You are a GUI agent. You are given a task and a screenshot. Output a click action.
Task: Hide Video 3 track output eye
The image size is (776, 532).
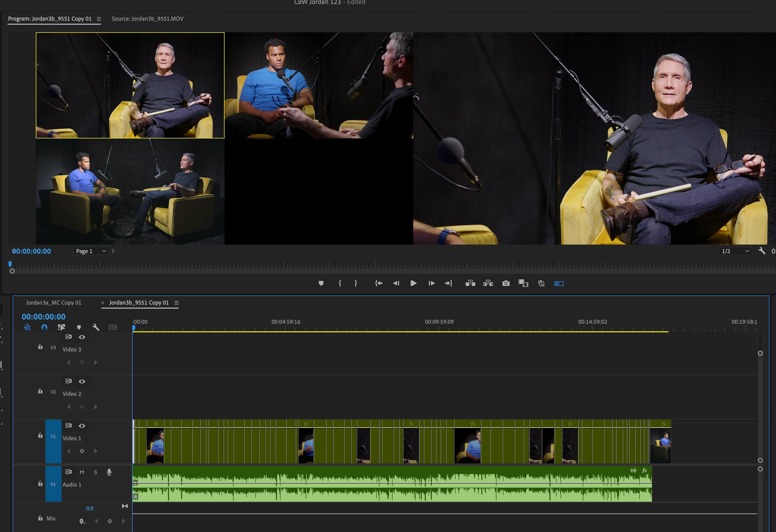(82, 337)
